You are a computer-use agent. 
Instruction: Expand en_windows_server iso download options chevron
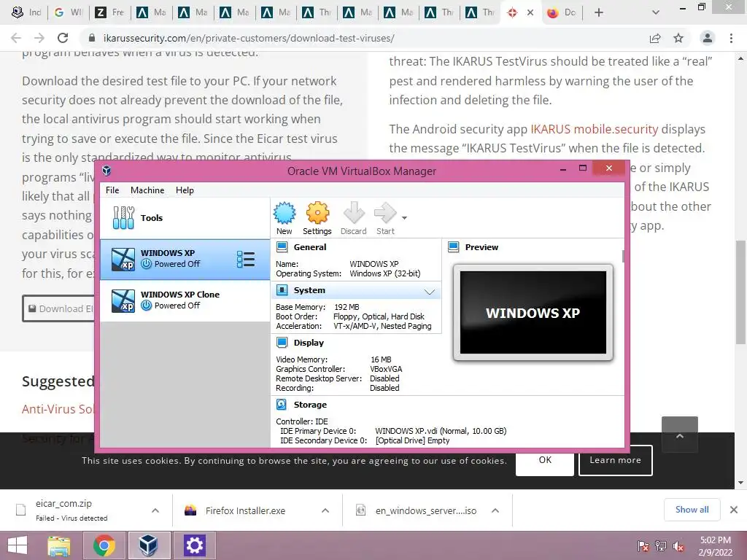495,510
